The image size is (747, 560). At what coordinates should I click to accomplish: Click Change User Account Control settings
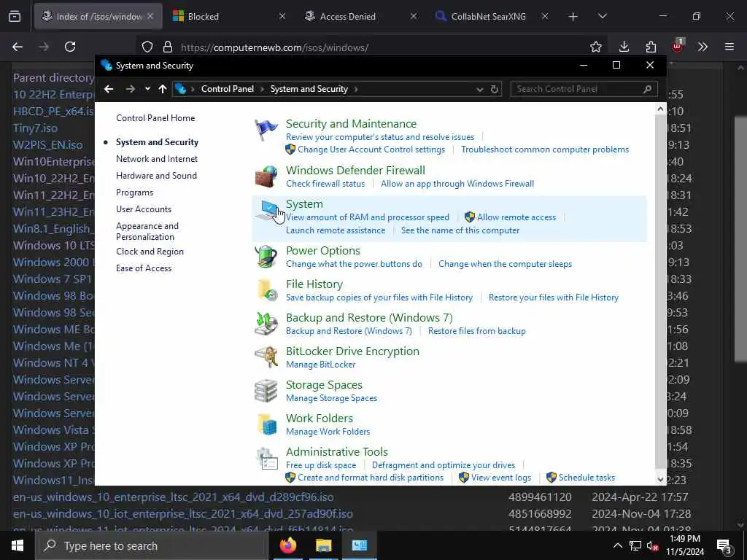pyautogui.click(x=371, y=149)
